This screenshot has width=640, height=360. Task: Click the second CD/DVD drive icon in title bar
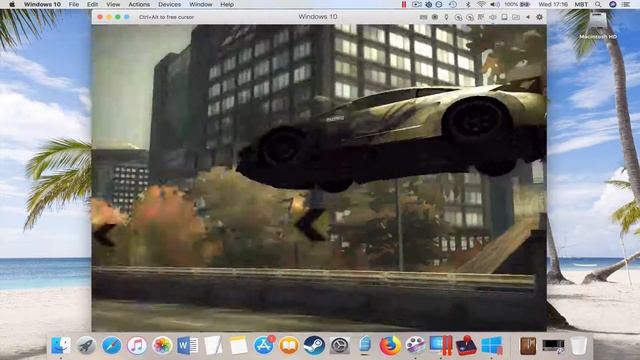pos(470,17)
